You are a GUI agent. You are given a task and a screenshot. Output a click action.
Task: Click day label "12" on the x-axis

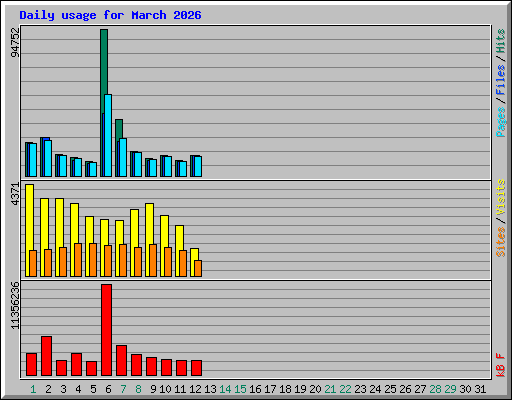pos(195,389)
